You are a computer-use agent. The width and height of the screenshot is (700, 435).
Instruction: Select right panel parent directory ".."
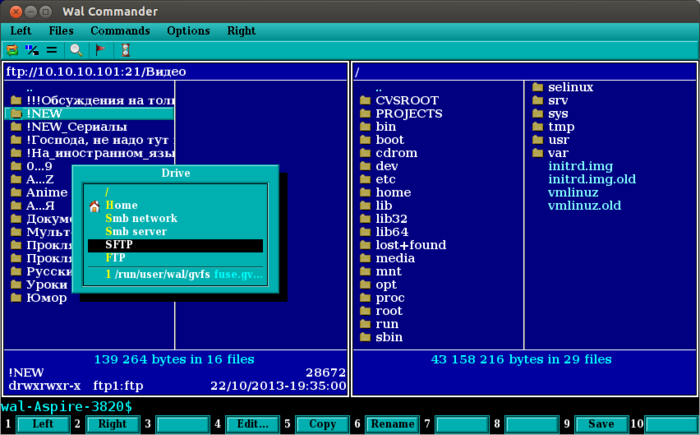click(438, 88)
